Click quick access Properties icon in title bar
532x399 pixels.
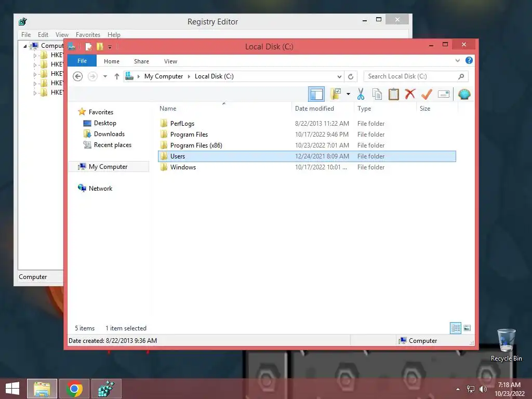(x=88, y=46)
